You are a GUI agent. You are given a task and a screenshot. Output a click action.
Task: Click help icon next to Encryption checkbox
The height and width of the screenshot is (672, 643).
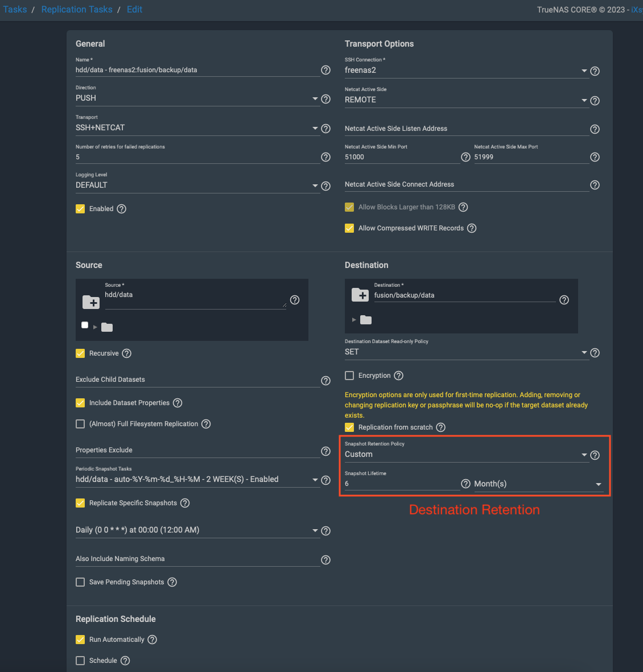click(399, 376)
